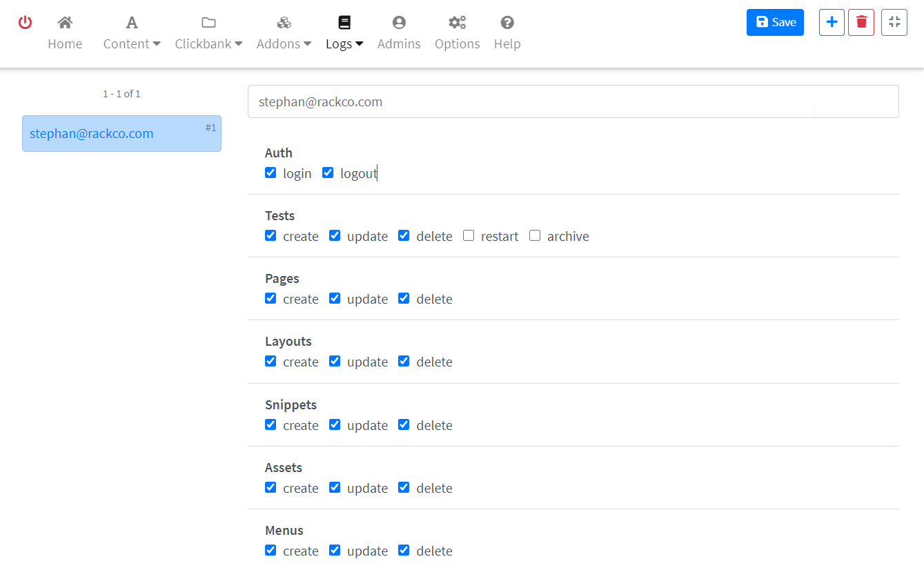Click the compress fullscreen icon
The image size is (924, 568).
coord(894,22)
